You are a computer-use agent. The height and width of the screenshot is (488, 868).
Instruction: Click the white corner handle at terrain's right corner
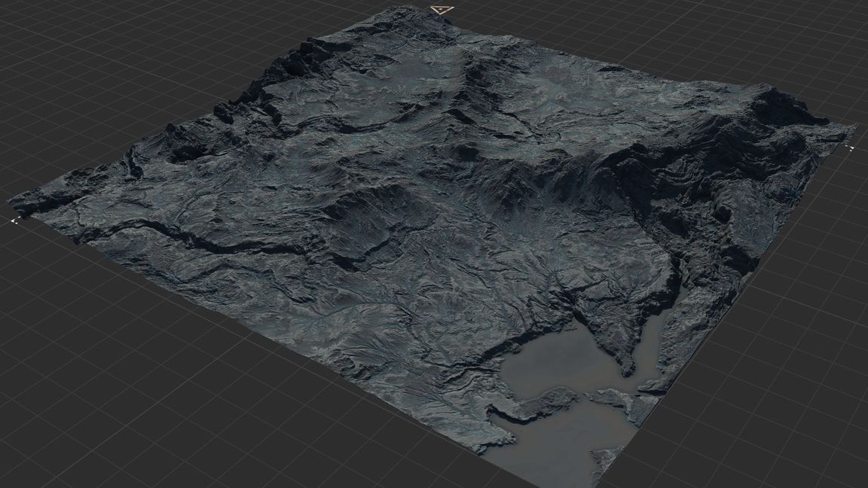(851, 148)
